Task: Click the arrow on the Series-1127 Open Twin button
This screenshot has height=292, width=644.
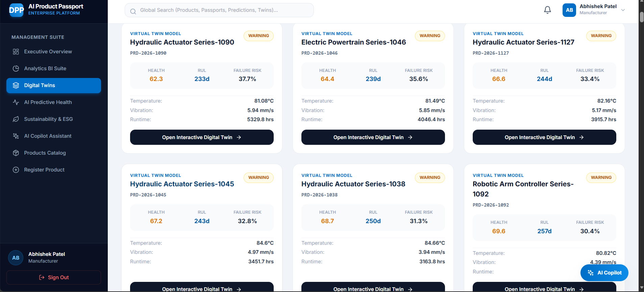Action: coord(581,137)
